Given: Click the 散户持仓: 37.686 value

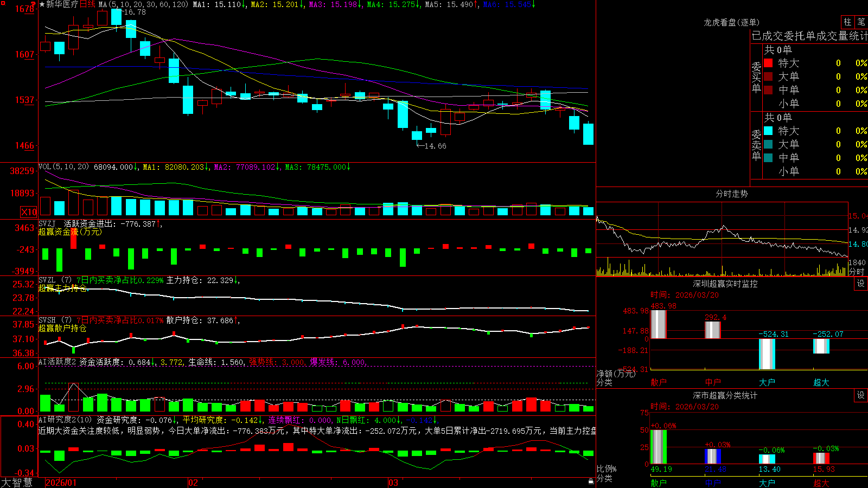Looking at the screenshot, I should click(200, 320).
